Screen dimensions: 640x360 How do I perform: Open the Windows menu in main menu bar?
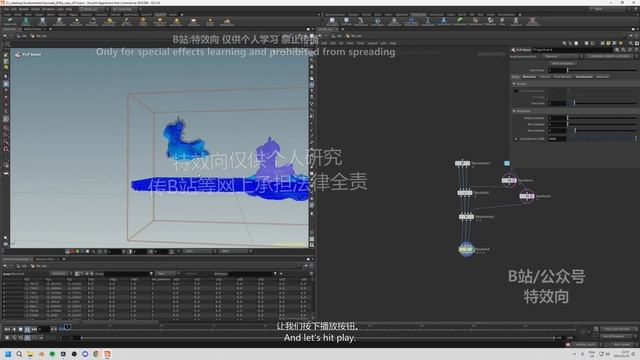48,9
